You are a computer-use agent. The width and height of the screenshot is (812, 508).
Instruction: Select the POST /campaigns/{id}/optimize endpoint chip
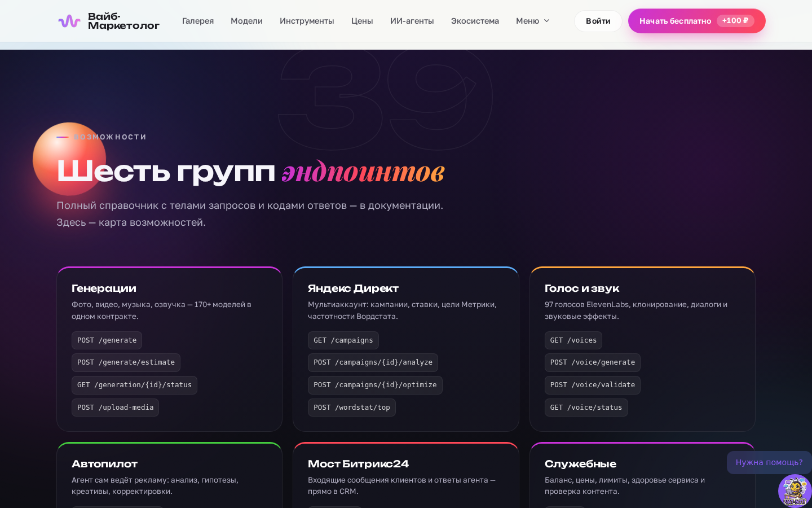375,385
